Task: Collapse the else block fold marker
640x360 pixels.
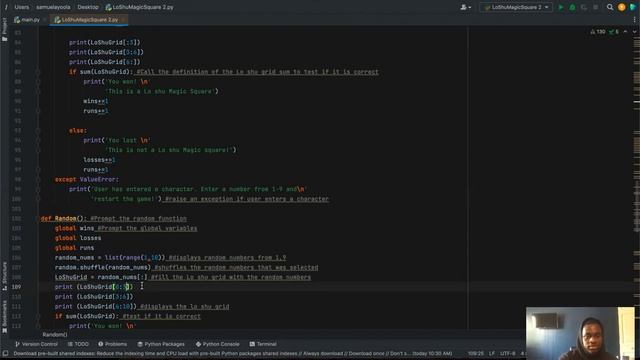Action: (x=38, y=131)
